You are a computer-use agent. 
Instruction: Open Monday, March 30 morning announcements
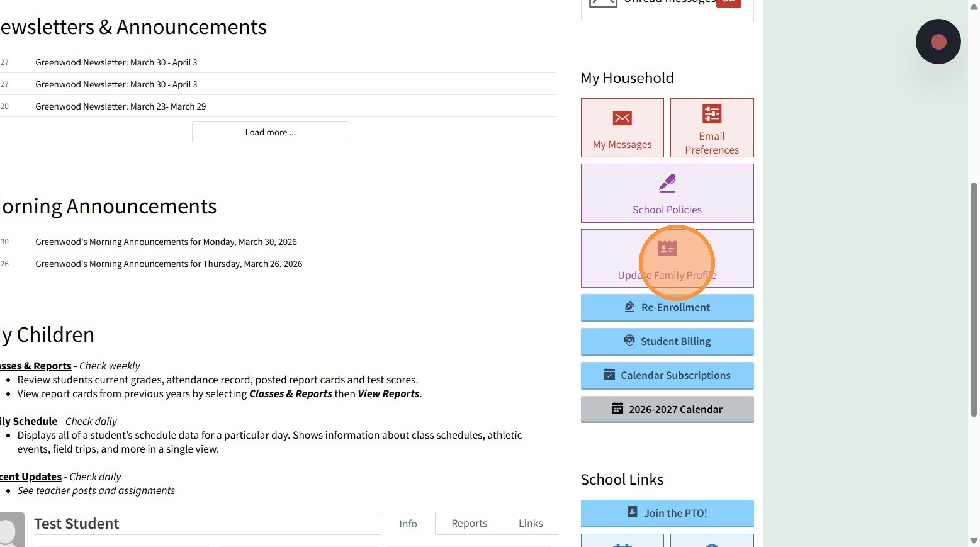(166, 242)
